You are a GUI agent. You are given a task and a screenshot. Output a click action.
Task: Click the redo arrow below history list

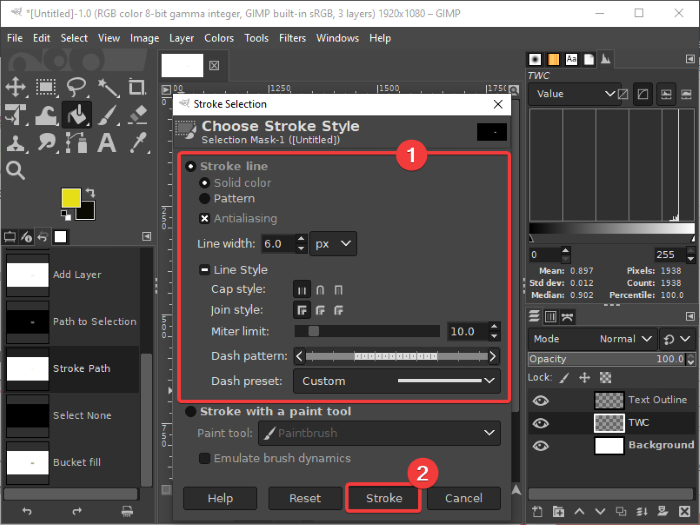click(x=77, y=511)
